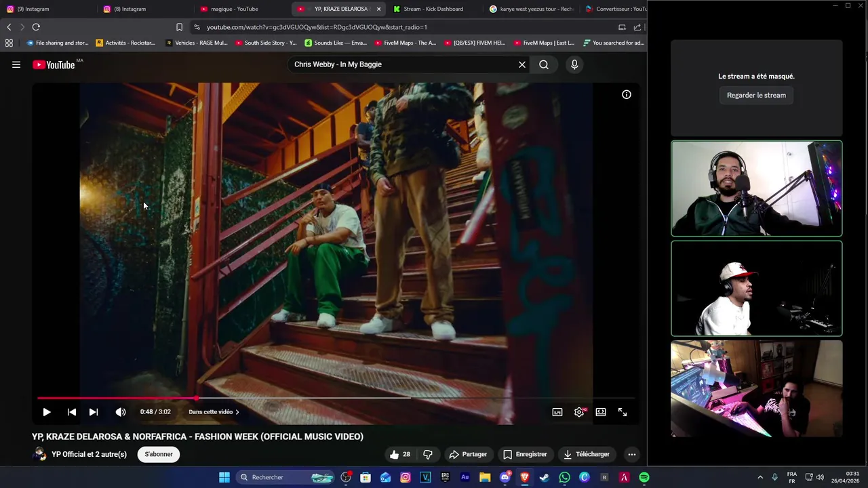The width and height of the screenshot is (868, 488).
Task: Click the Télécharger download button
Action: (x=586, y=454)
